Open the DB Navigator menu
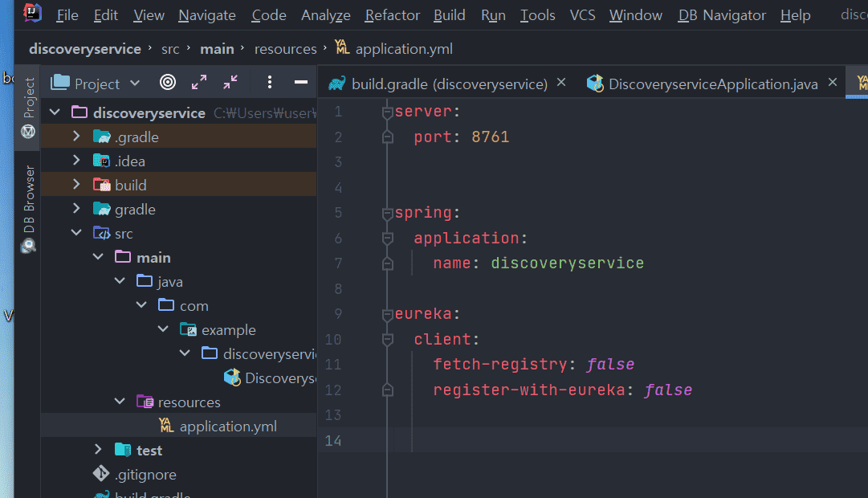The width and height of the screenshot is (868, 498). 722,15
